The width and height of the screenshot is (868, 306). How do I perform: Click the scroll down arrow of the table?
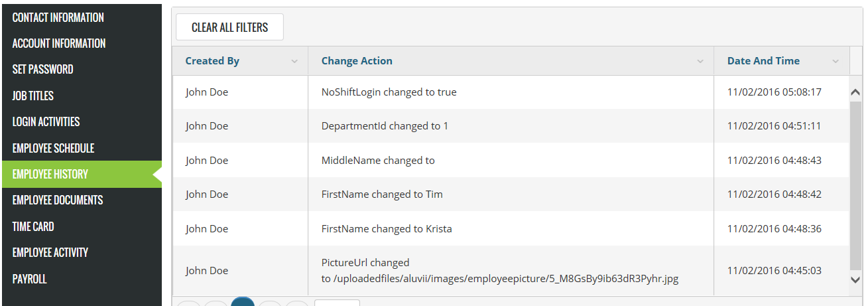(855, 280)
